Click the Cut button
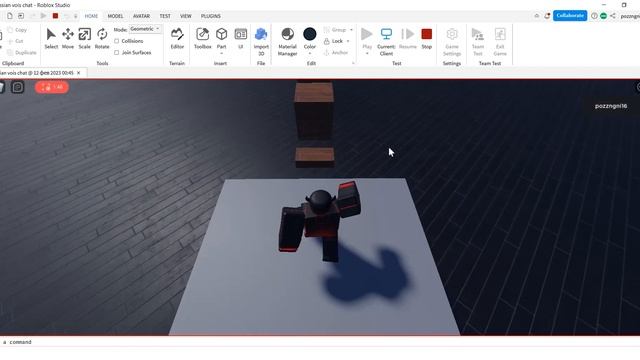The image size is (640, 360). (x=16, y=41)
